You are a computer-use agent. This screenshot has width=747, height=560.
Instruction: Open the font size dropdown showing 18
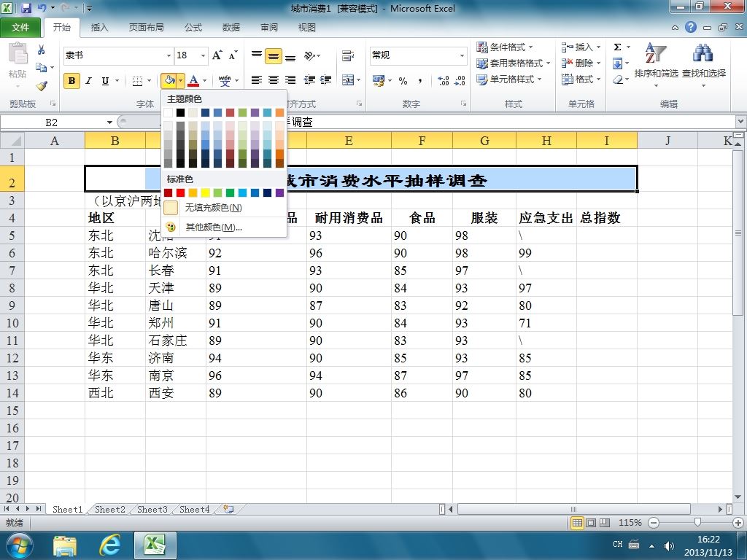coord(203,55)
